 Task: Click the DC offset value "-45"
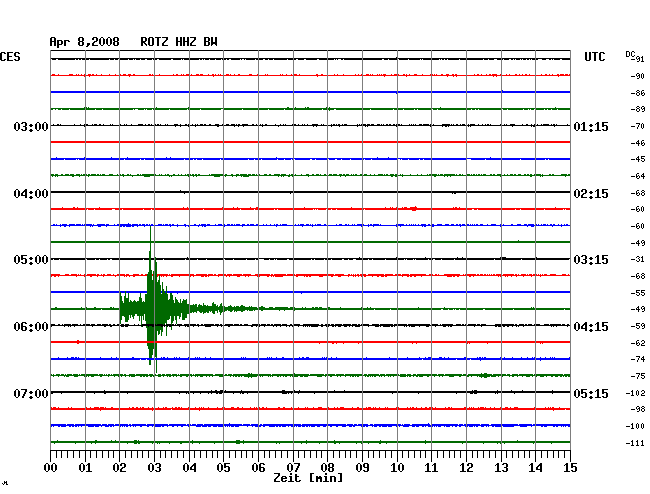pos(638,159)
